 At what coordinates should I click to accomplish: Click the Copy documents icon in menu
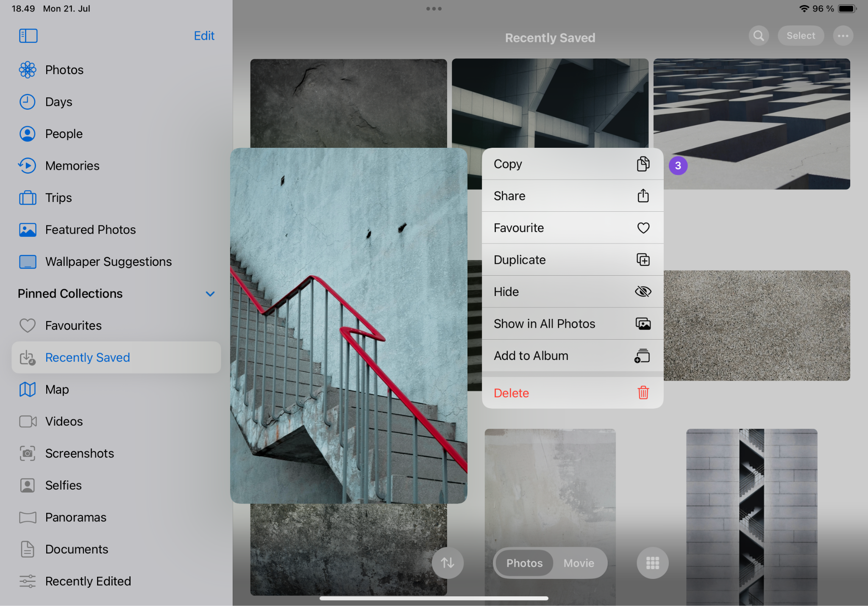(x=643, y=164)
